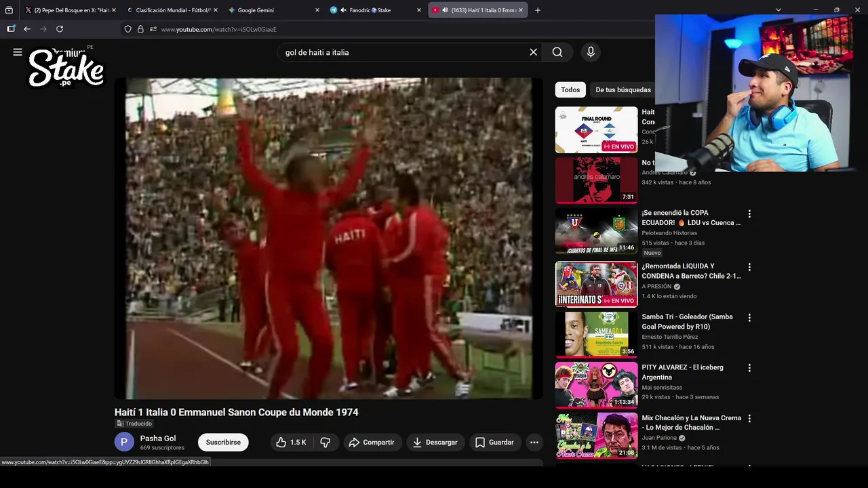This screenshot has width=868, height=488.
Task: Click Compartir share button
Action: (372, 443)
